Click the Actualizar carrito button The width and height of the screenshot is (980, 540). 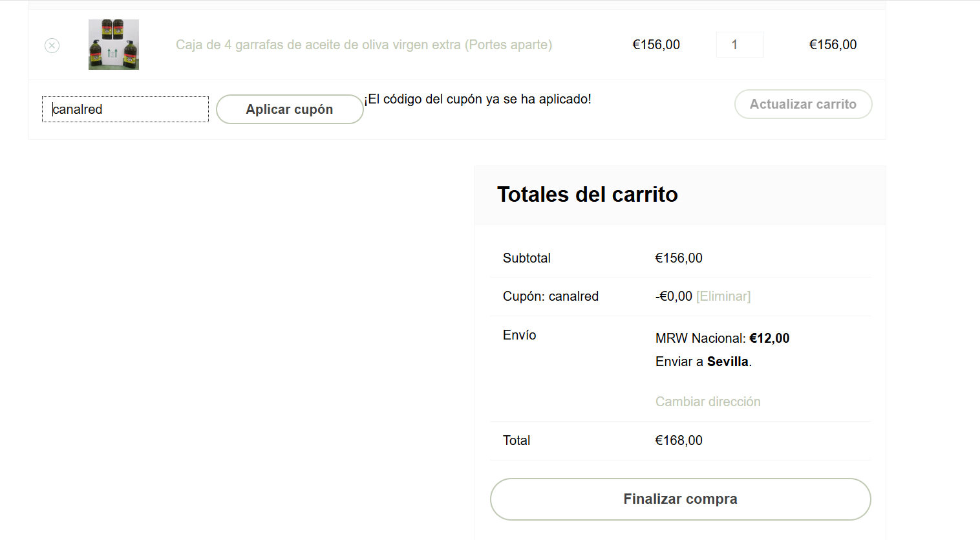(803, 104)
